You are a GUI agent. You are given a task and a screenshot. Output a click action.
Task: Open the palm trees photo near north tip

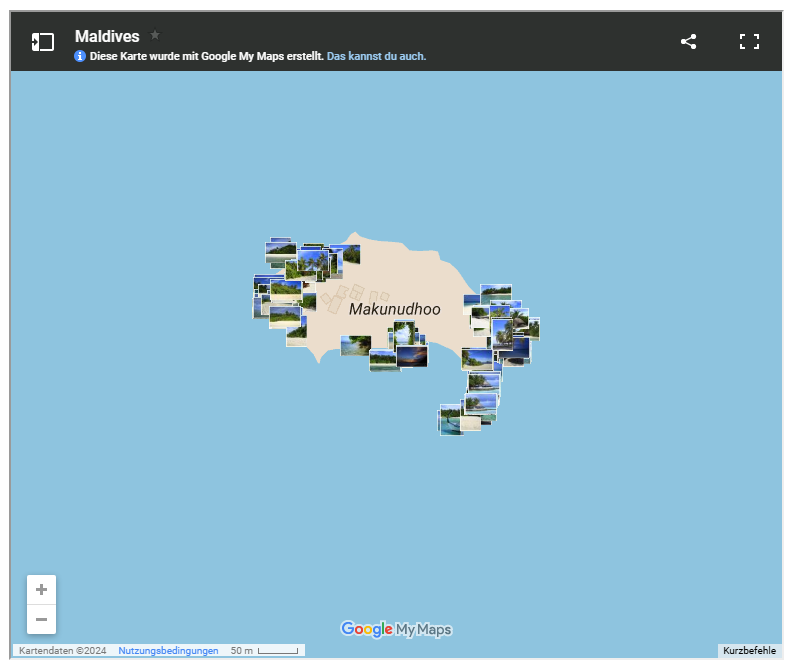(x=314, y=263)
